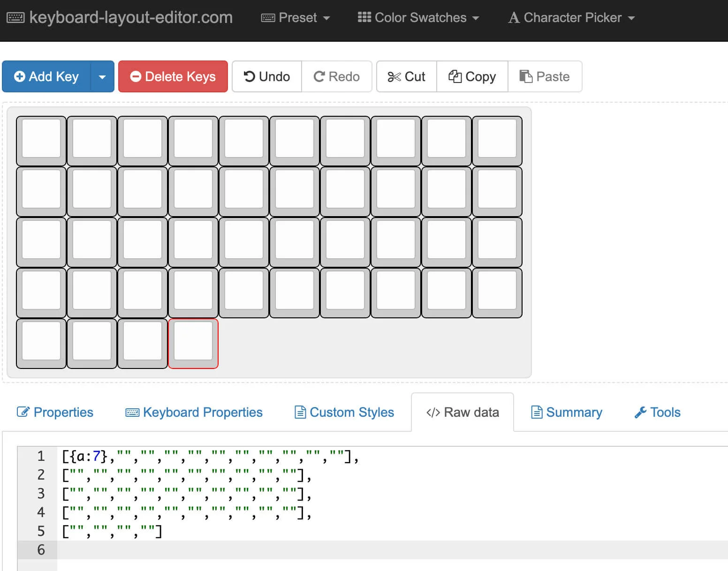Click the Paste button
Screen dimensions: 728x571
click(x=545, y=76)
